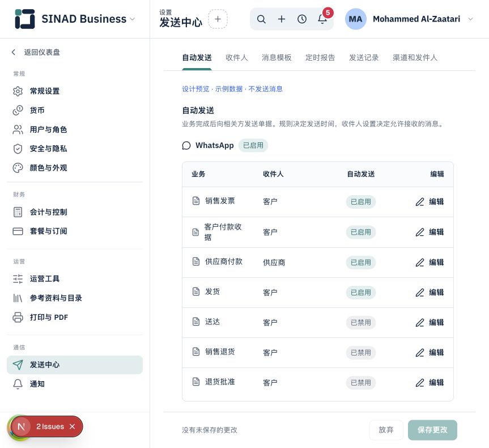Open 货币 currency settings
This screenshot has height=448, width=489.
pyautogui.click(x=75, y=110)
